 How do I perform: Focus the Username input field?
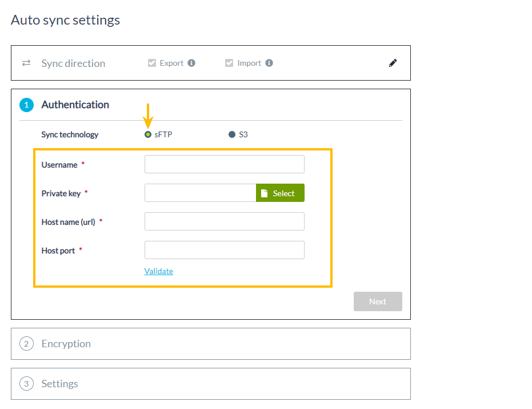point(224,164)
